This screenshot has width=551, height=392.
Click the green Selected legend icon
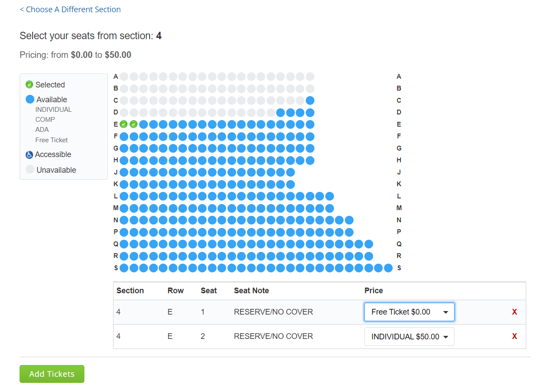click(29, 84)
